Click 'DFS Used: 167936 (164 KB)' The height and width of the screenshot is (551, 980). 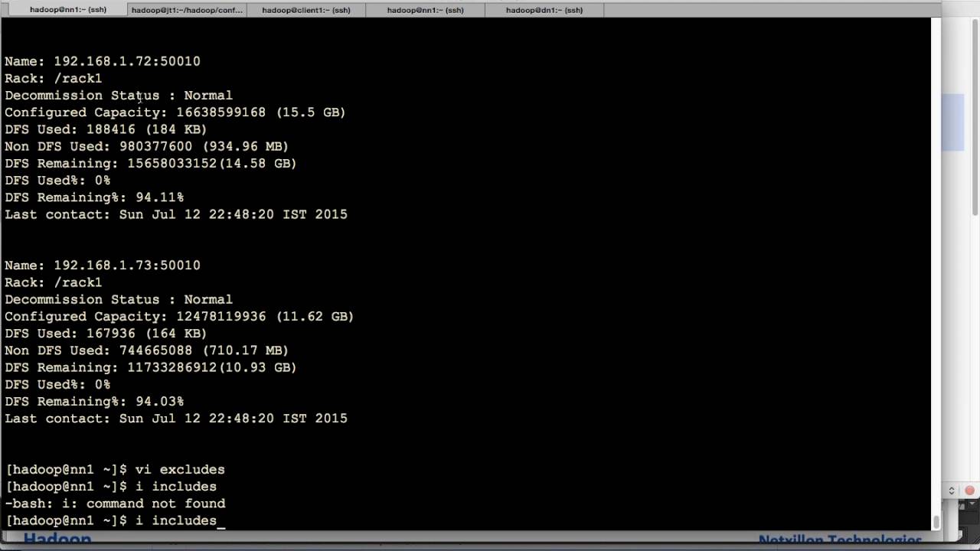[106, 334]
